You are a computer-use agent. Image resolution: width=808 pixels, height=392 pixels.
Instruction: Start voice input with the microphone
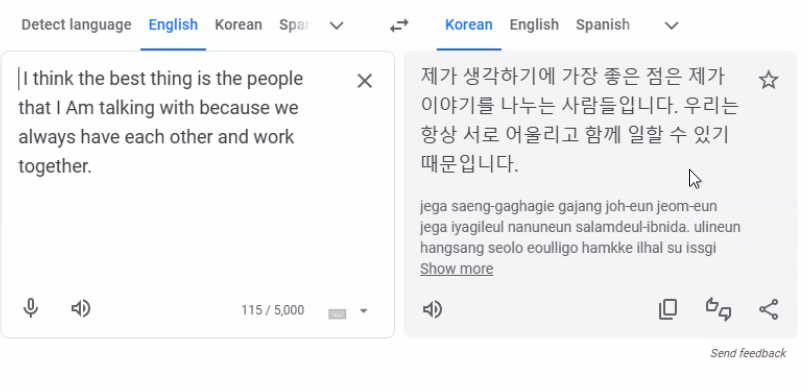[30, 308]
